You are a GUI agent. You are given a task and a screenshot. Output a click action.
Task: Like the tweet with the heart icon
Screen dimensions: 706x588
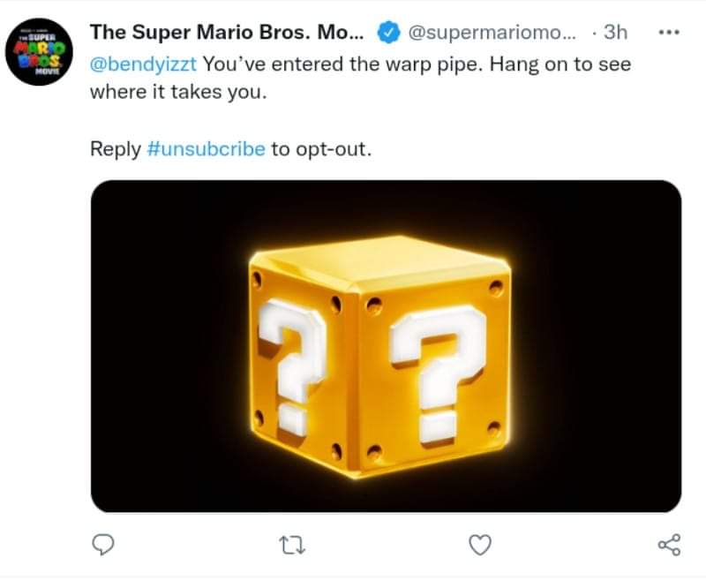click(x=478, y=547)
